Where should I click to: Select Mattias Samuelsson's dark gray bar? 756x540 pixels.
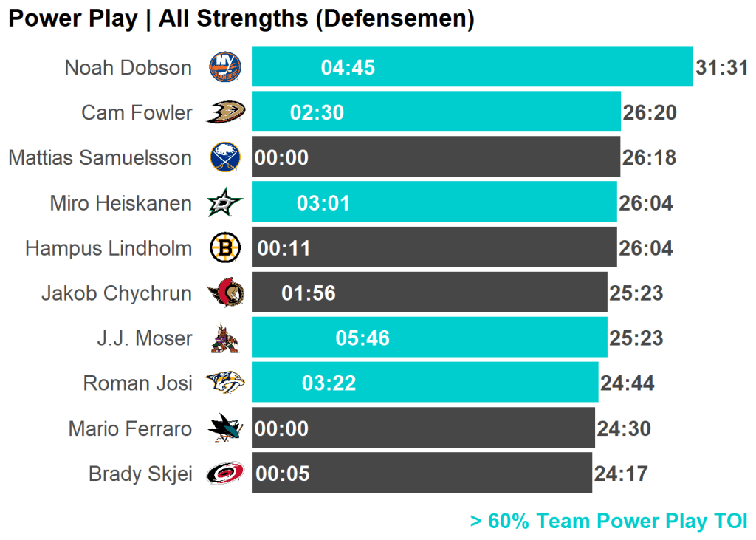458,157
